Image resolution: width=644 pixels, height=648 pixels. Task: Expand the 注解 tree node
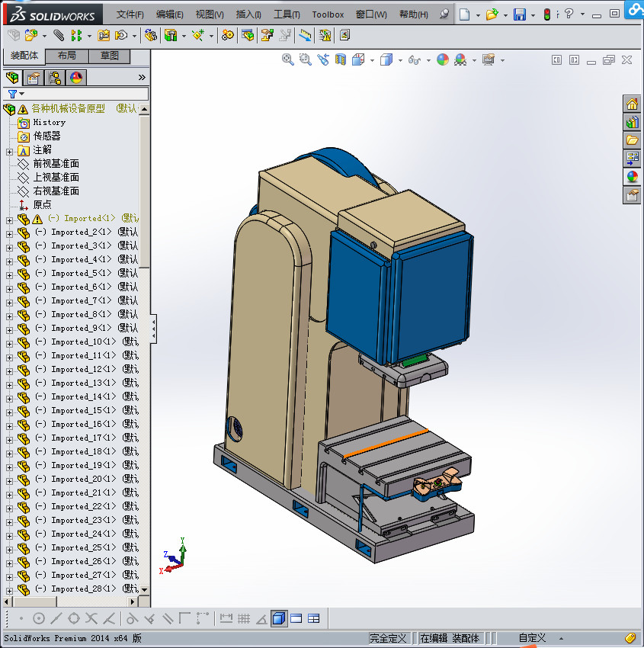click(x=9, y=152)
